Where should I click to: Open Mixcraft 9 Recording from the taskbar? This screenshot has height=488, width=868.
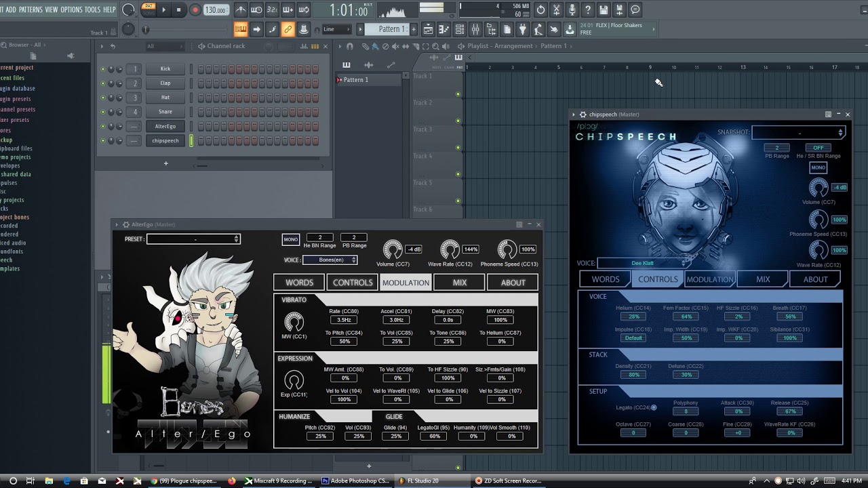(279, 481)
